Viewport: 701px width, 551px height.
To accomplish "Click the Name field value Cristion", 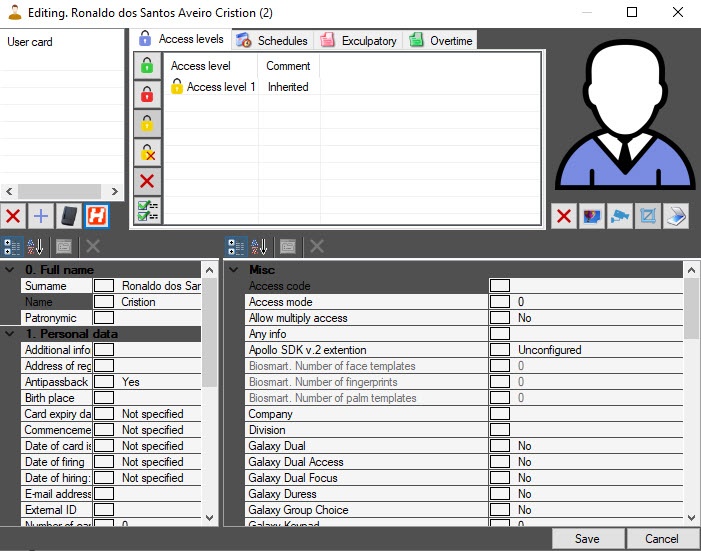I will (138, 302).
